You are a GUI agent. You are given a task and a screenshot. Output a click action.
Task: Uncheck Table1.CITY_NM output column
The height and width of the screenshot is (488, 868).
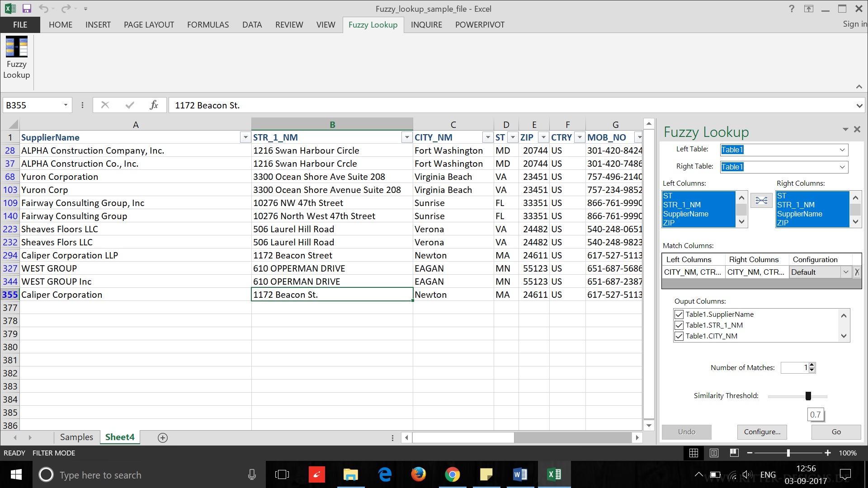coord(679,336)
